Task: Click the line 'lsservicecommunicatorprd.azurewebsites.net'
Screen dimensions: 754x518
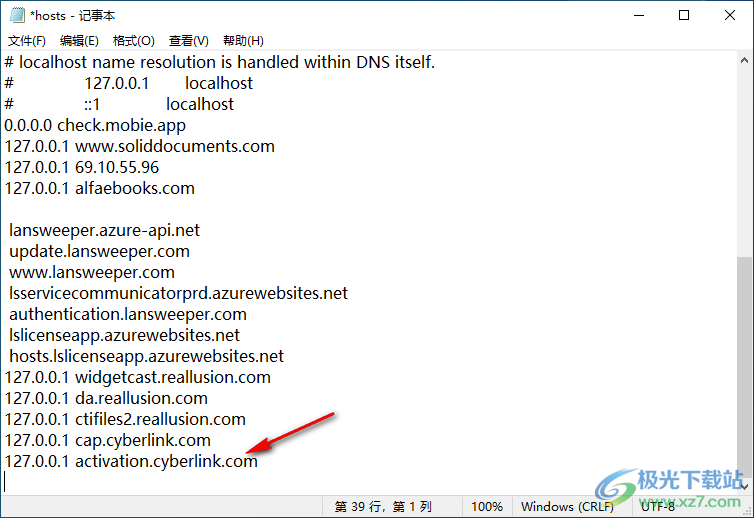Action: click(x=178, y=293)
